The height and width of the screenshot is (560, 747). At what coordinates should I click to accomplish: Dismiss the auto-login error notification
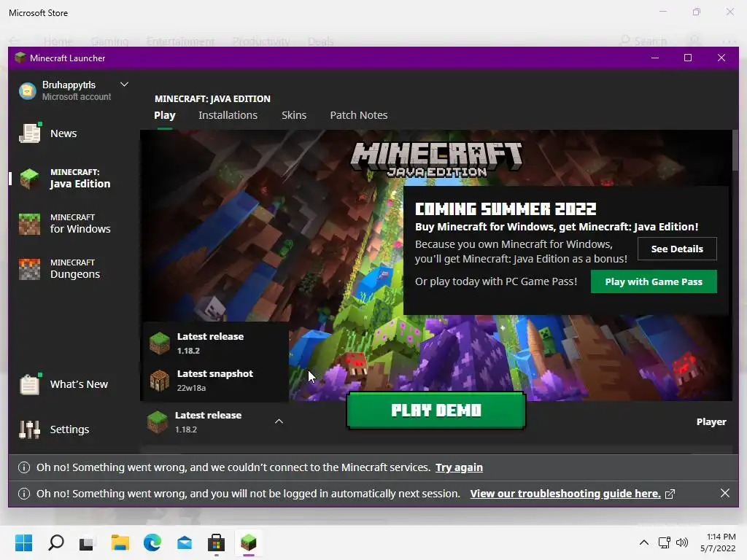724,494
